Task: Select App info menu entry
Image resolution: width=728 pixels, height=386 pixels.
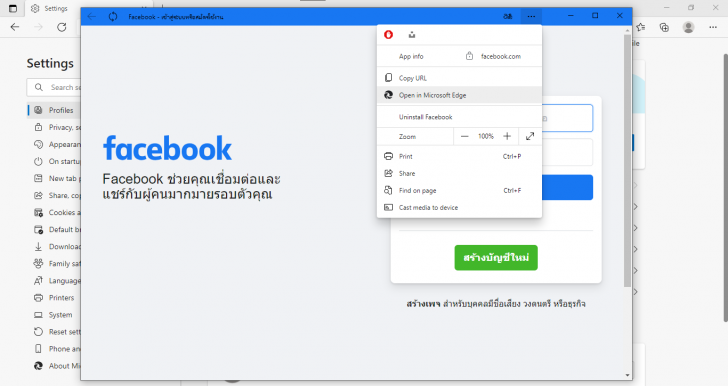Action: click(411, 56)
